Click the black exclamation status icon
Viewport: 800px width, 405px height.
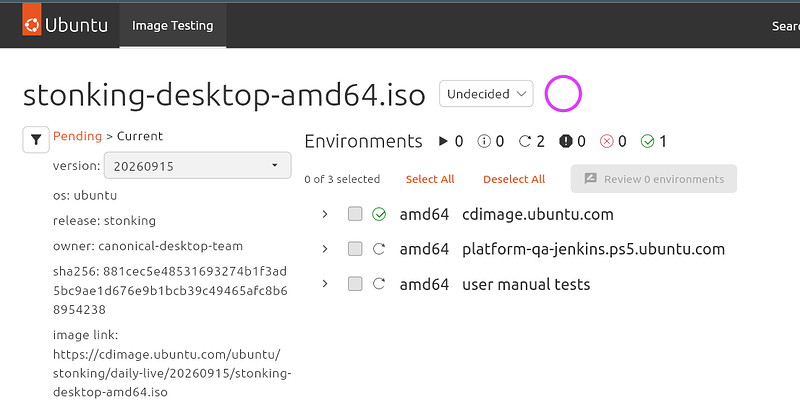(565, 141)
